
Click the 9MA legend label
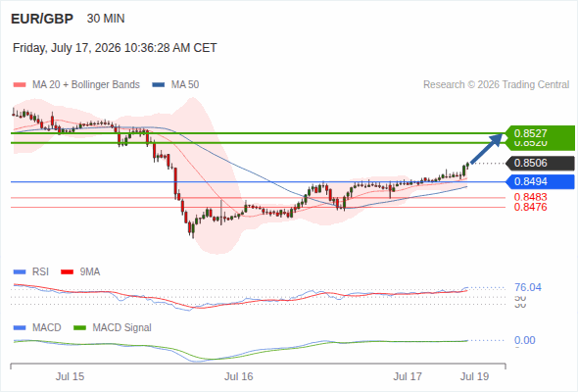[x=90, y=272]
